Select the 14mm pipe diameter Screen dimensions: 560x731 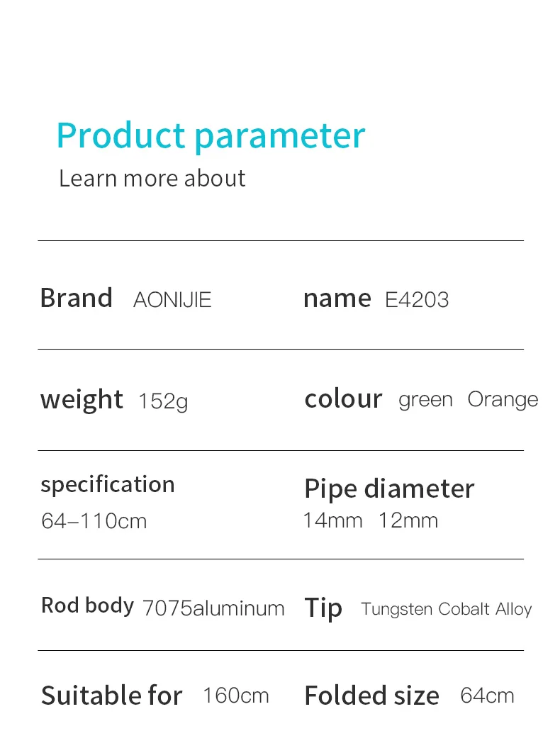click(x=332, y=520)
